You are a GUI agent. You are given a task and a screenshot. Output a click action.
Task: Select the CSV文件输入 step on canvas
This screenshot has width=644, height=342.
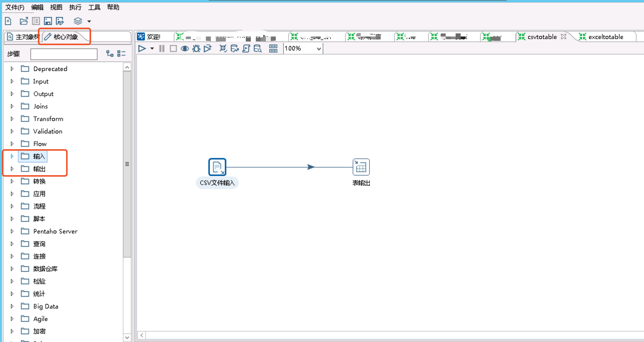click(217, 167)
